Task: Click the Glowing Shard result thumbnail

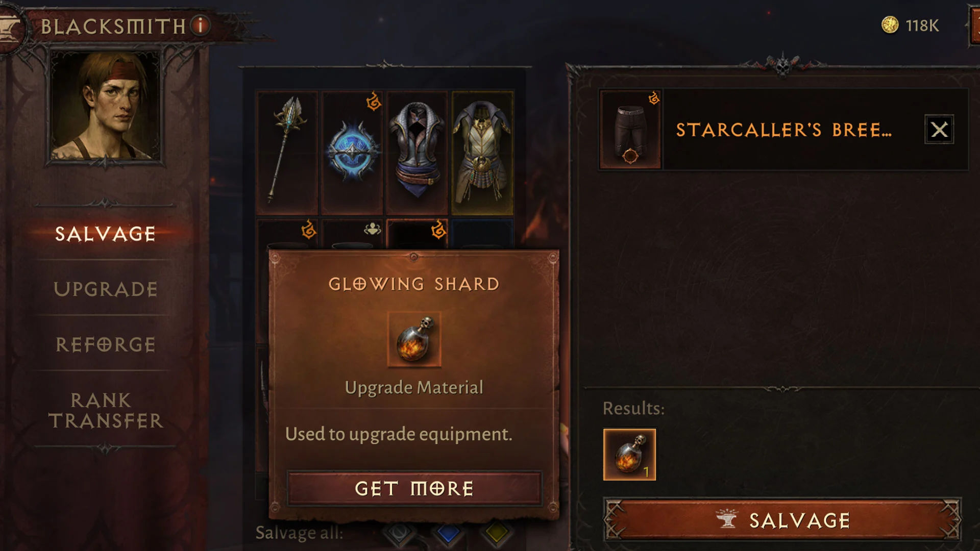Action: [x=630, y=454]
